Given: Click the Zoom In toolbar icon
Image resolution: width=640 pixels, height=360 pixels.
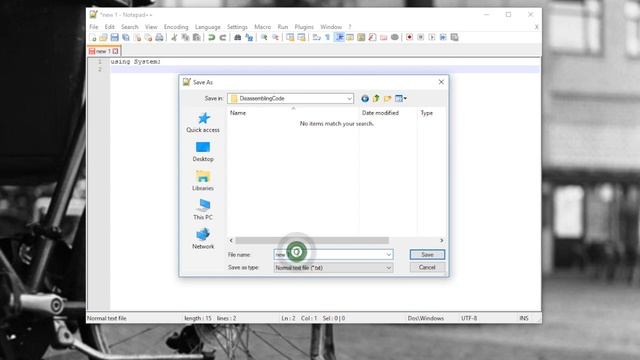Looking at the screenshot, I should pyautogui.click(x=264, y=38).
